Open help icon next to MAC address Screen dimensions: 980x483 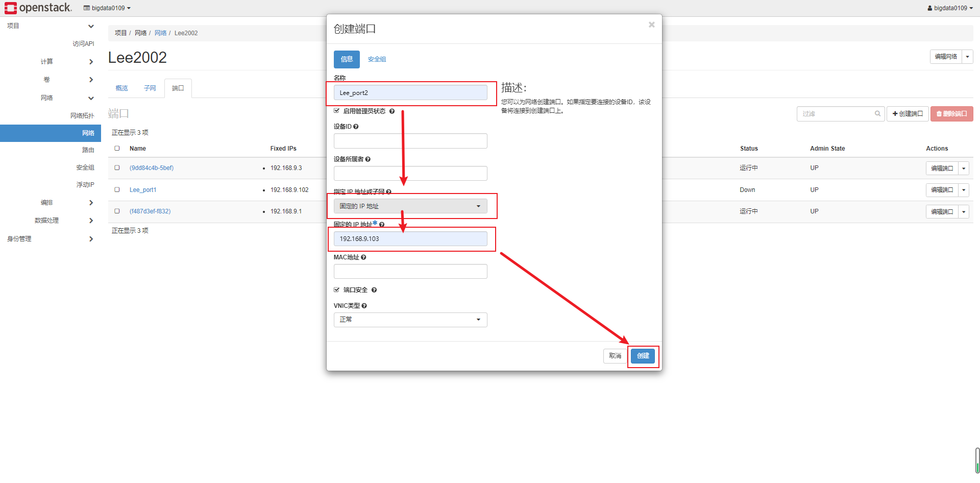363,257
